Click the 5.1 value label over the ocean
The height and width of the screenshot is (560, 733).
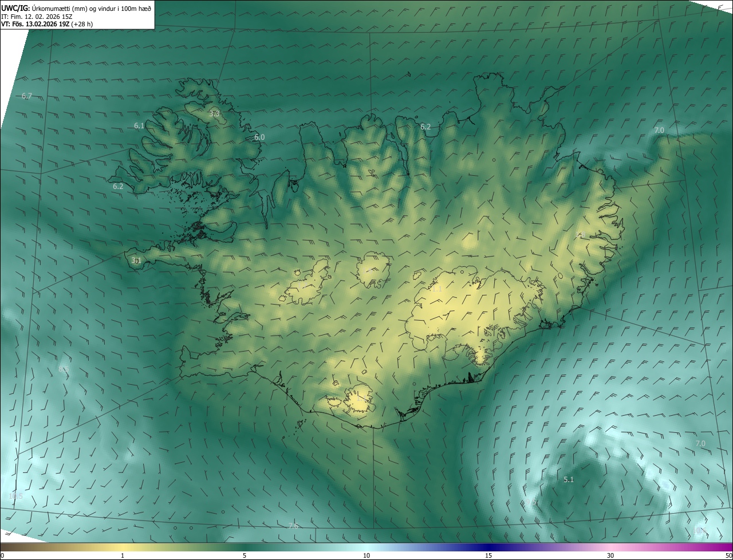pos(569,480)
